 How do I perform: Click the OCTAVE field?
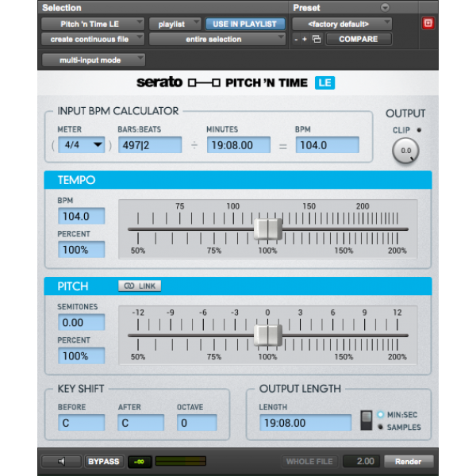[197, 423]
